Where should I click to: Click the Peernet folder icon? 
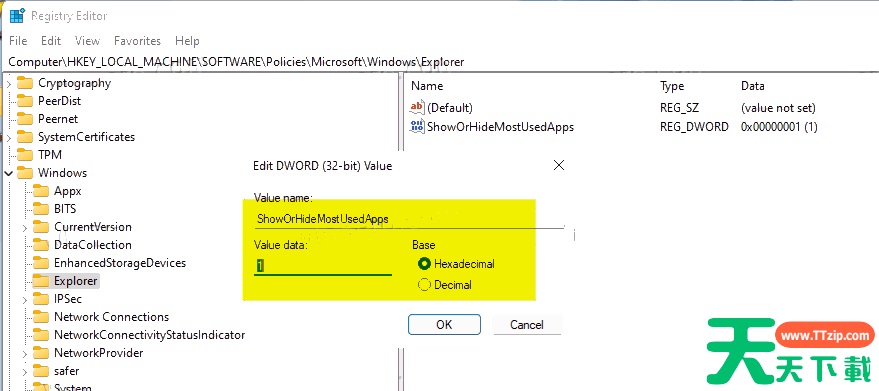pyautogui.click(x=25, y=119)
